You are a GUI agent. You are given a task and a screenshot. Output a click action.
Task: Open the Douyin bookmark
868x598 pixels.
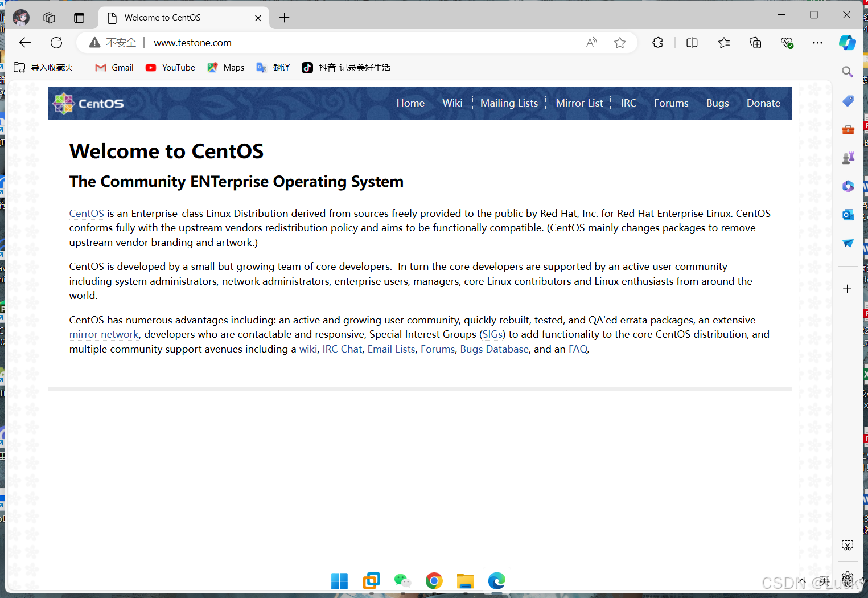tap(346, 68)
